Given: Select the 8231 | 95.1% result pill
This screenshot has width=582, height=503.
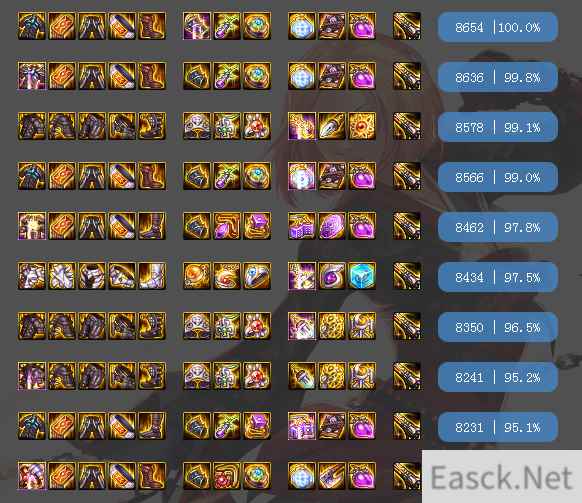Looking at the screenshot, I should point(498,427).
